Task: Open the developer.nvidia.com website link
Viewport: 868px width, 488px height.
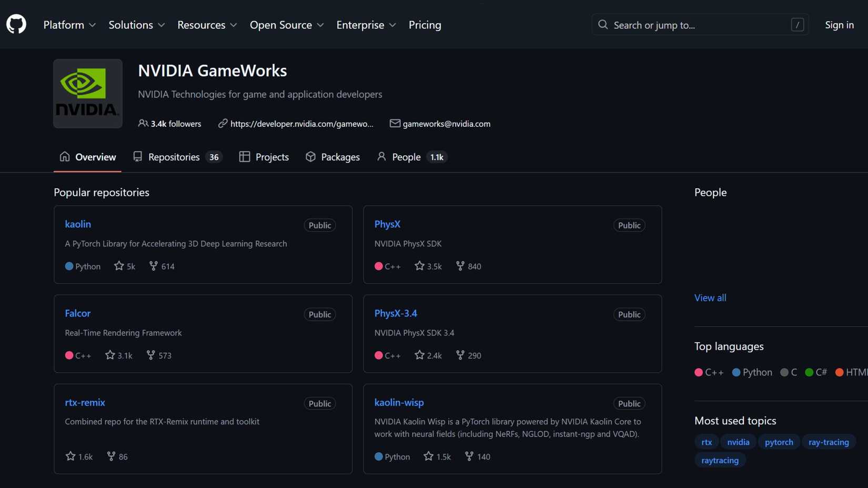Action: coord(302,124)
